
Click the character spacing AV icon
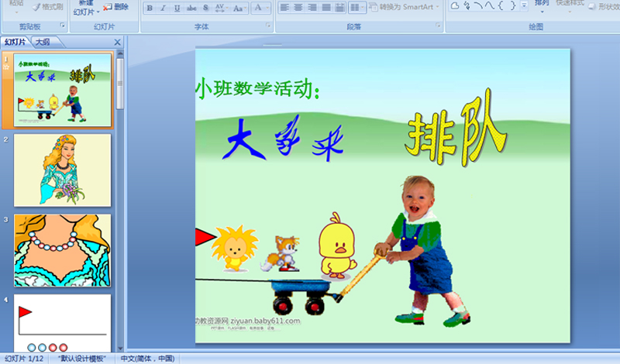[x=220, y=8]
